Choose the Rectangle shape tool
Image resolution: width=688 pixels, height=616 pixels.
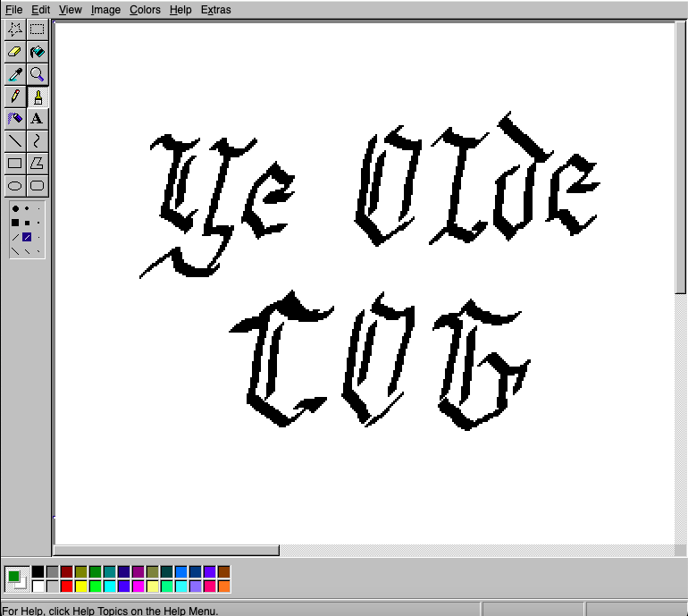15,164
